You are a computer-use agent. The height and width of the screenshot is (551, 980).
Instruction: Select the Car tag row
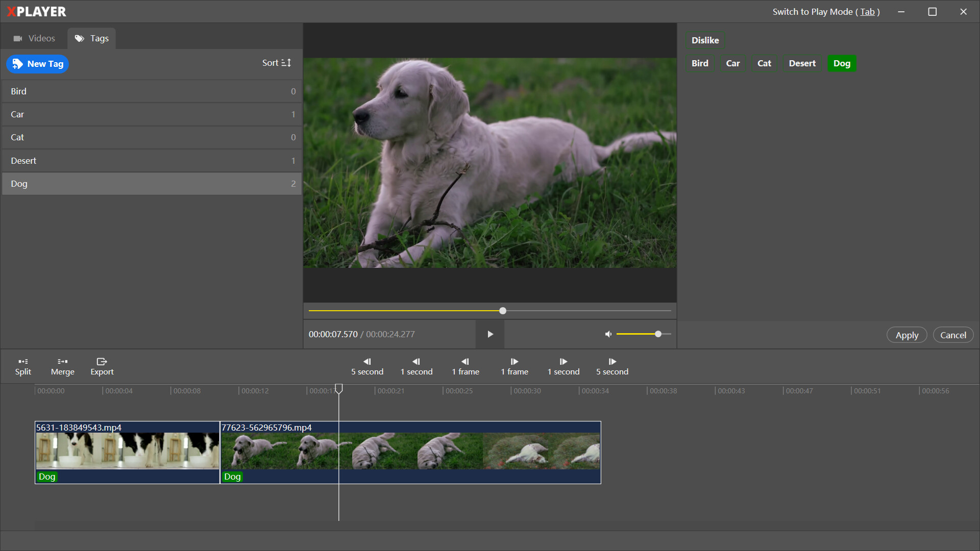152,114
